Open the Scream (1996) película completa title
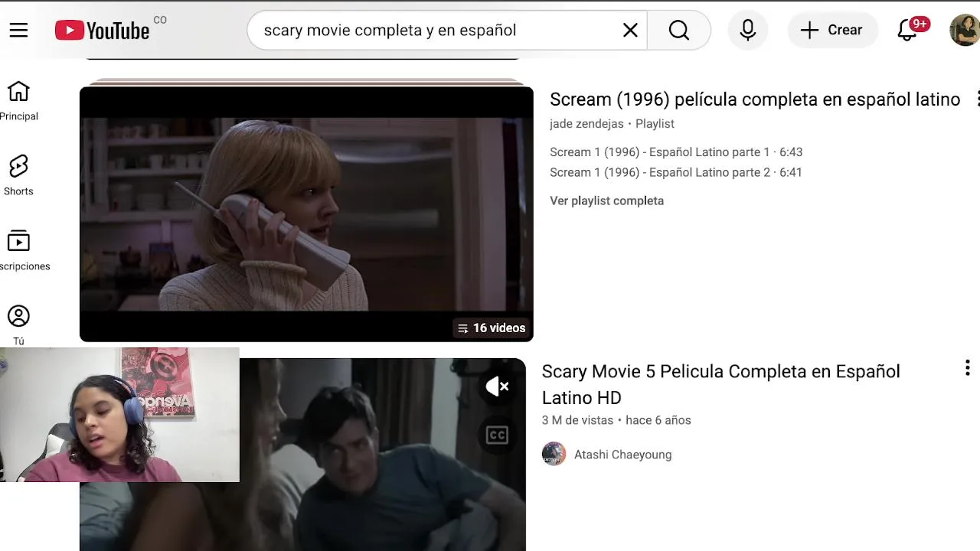This screenshot has height=551, width=980. coord(755,99)
